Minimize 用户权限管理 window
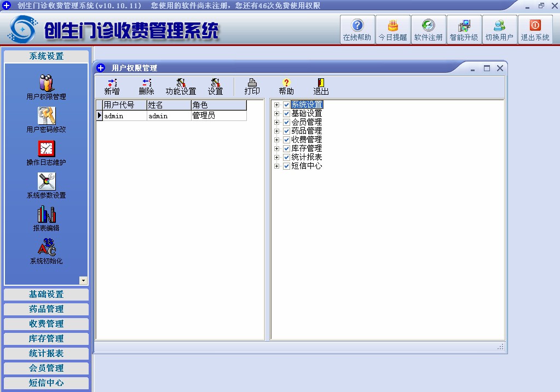The image size is (560, 392). pyautogui.click(x=473, y=70)
